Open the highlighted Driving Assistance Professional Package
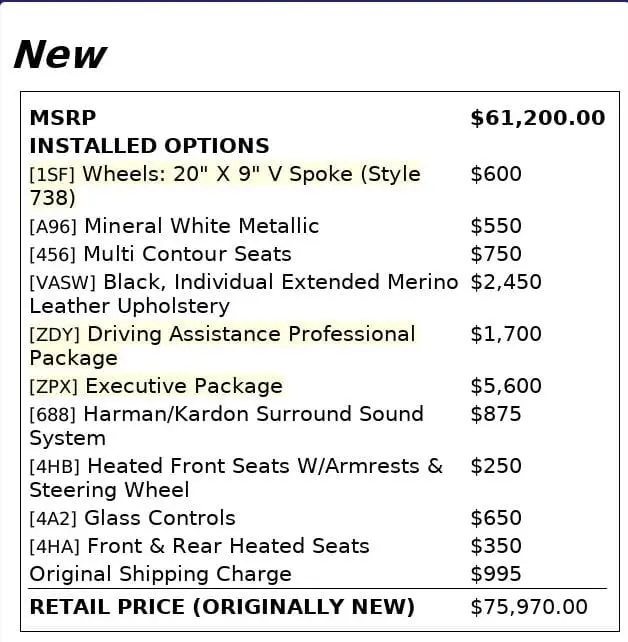 pos(222,346)
